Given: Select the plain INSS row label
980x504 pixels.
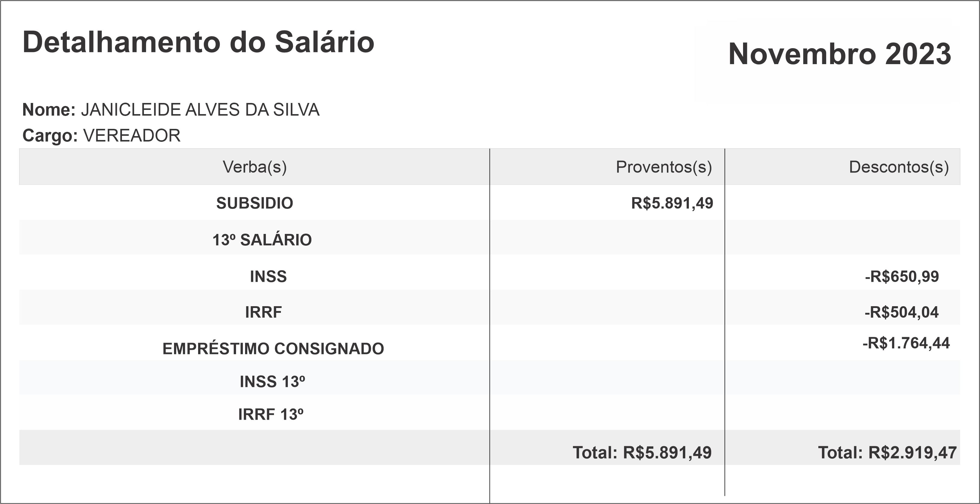Looking at the screenshot, I should pos(268,276).
